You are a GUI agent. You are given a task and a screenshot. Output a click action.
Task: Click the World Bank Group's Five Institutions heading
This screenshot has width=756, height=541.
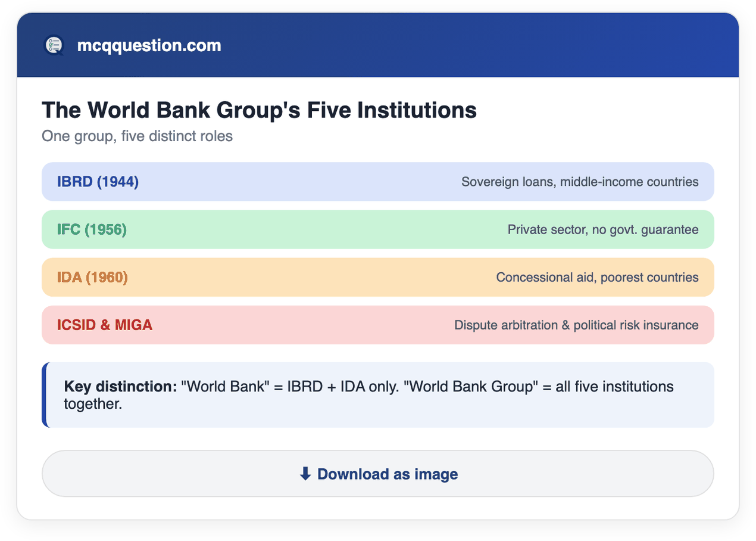click(259, 110)
